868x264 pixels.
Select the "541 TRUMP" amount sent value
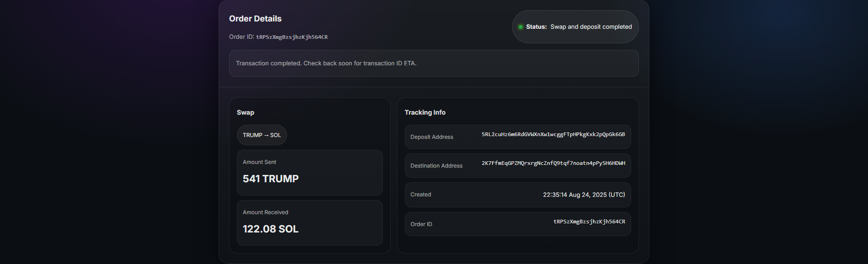click(x=271, y=179)
